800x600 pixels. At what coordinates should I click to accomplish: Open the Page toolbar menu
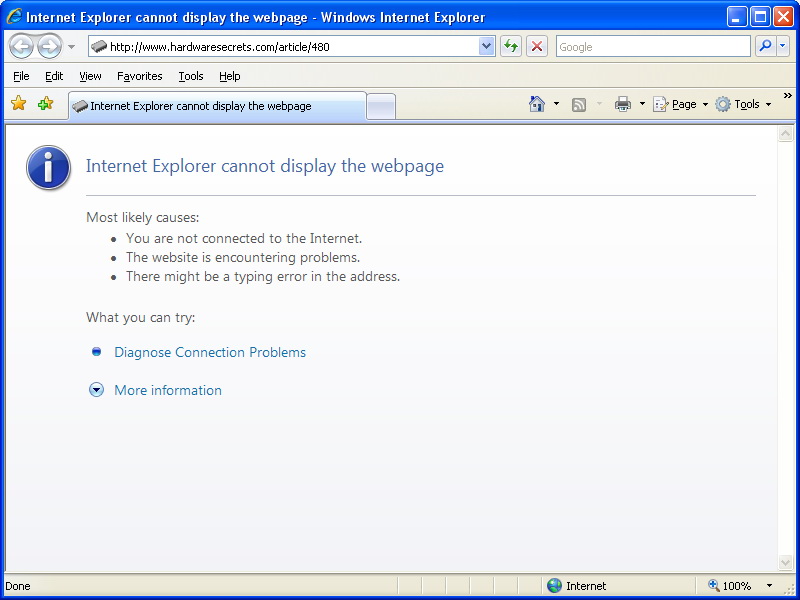(681, 104)
